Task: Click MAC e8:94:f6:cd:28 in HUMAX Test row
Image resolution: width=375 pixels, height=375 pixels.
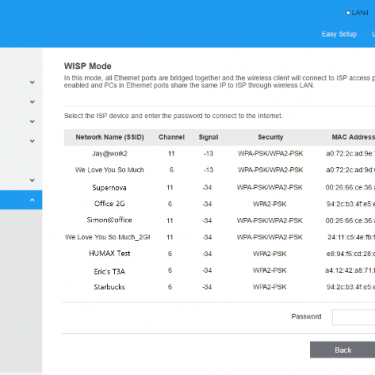Action: pos(351,254)
